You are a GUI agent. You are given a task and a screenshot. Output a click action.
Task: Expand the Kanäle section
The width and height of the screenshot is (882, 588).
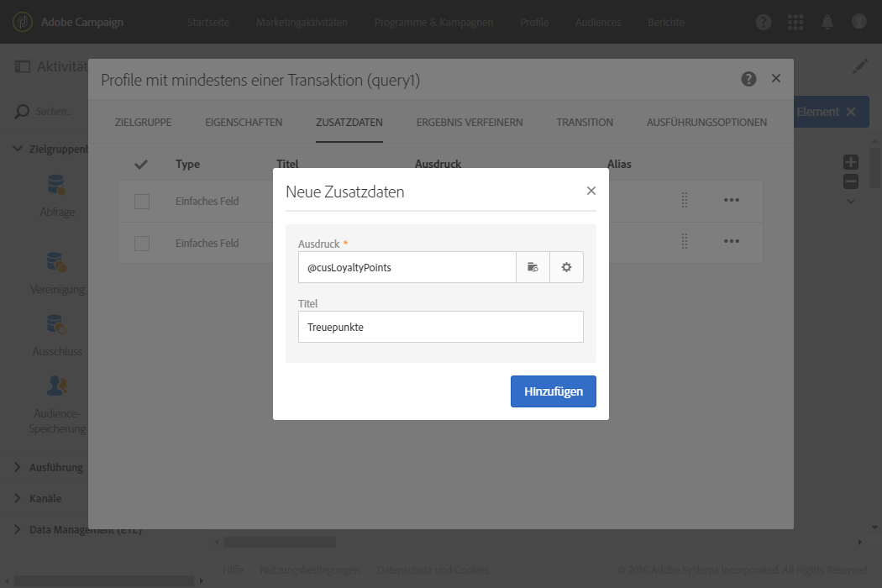pyautogui.click(x=18, y=498)
